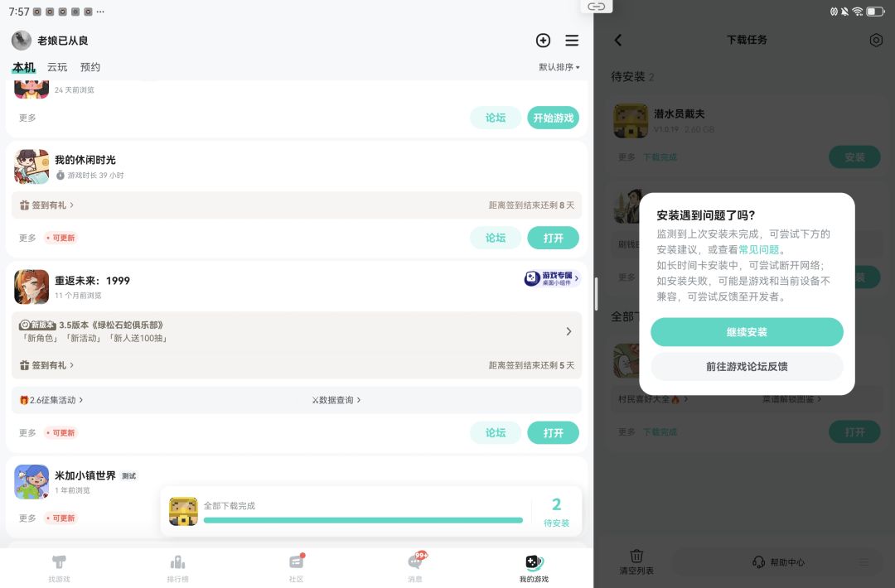Tap the link icon at split divider top
The width and height of the screenshot is (895, 588).
click(597, 7)
